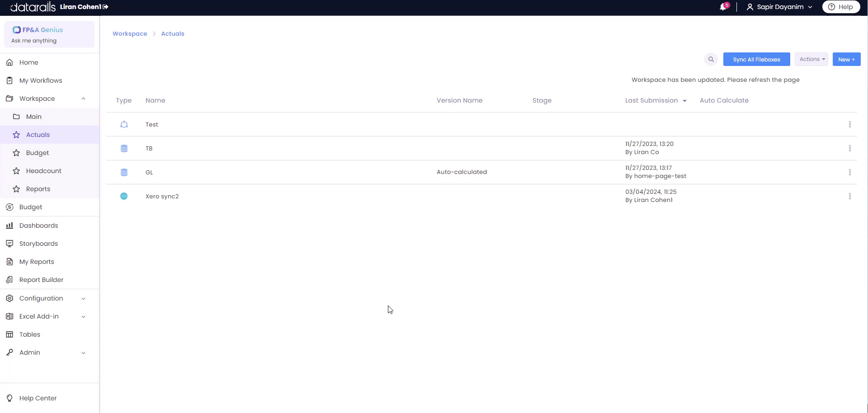Open three-dot menu for Xero sync2 row
Screen dimensions: 868x413
tap(850, 196)
